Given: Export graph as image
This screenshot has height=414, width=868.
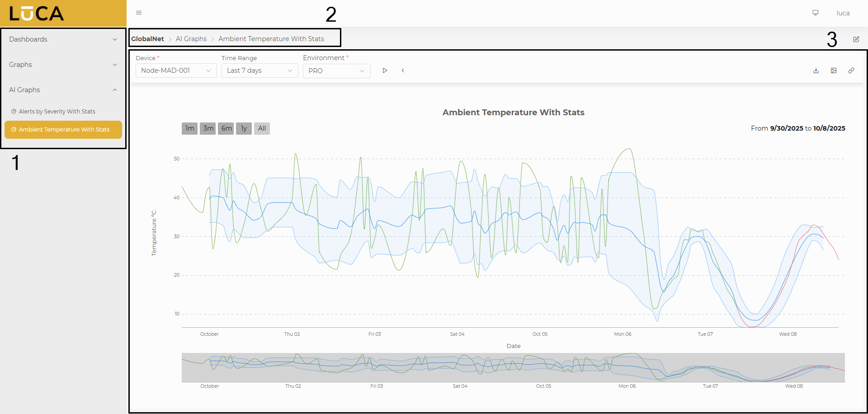Looking at the screenshot, I should (833, 71).
